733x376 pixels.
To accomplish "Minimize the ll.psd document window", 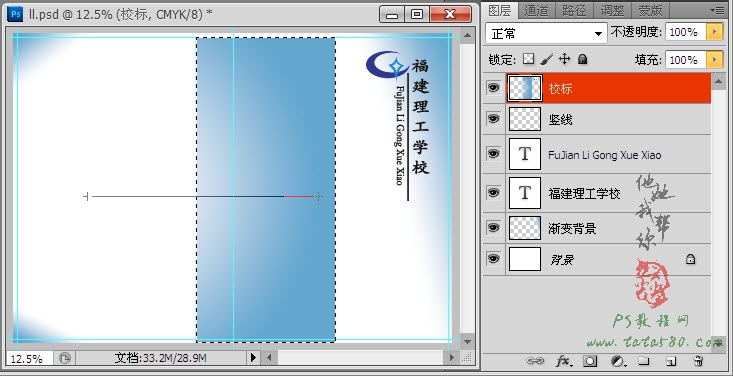I will pos(392,14).
